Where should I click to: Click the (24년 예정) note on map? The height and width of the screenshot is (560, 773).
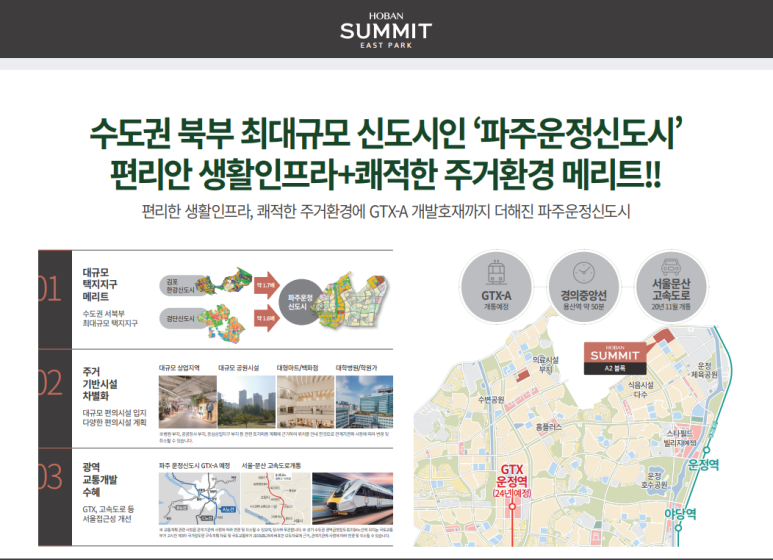tap(512, 493)
